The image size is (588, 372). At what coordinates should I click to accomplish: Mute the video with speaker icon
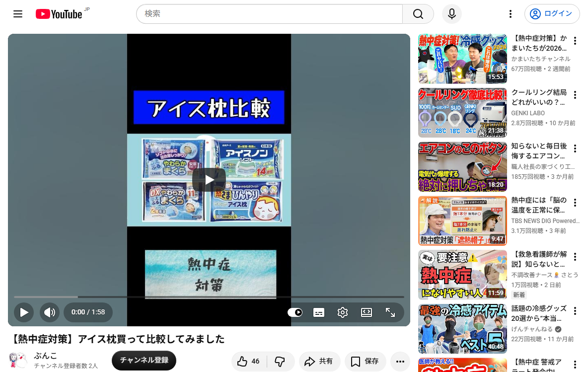(50, 312)
